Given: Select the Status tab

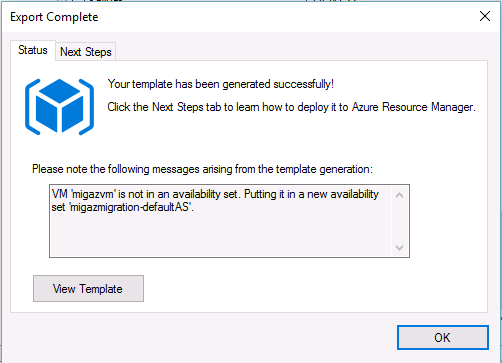Looking at the screenshot, I should point(33,50).
